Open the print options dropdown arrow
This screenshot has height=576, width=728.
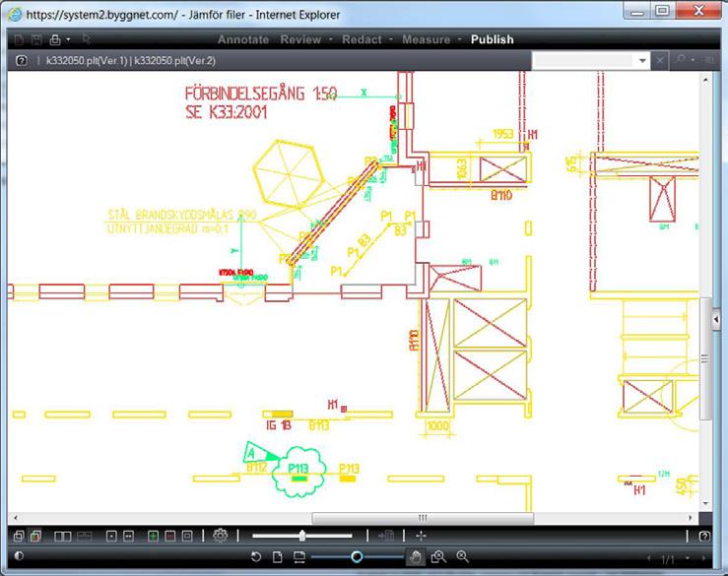tap(68, 39)
